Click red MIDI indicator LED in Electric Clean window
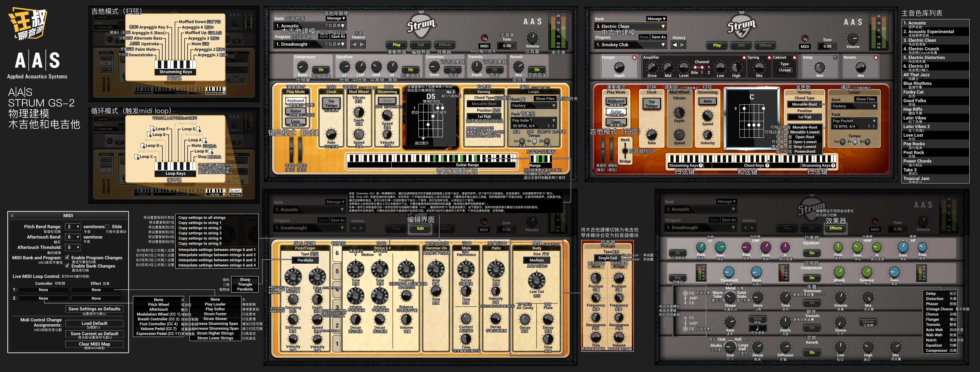 pos(805,38)
